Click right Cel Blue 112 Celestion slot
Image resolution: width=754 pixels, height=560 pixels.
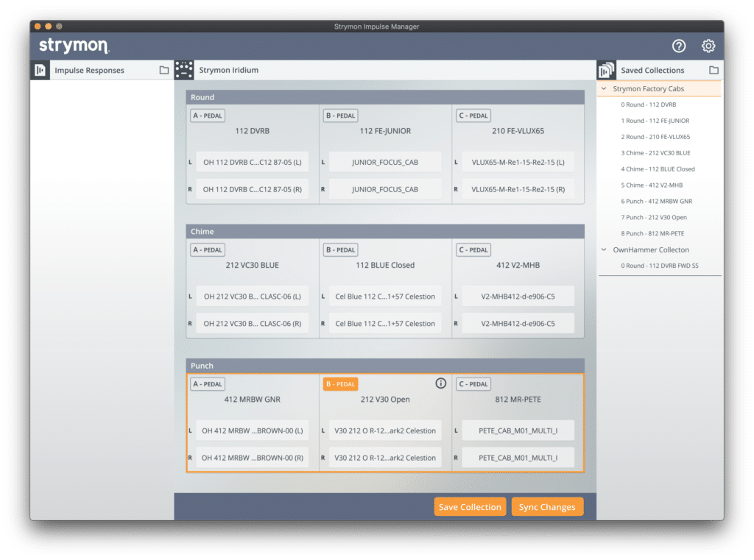tap(385, 324)
